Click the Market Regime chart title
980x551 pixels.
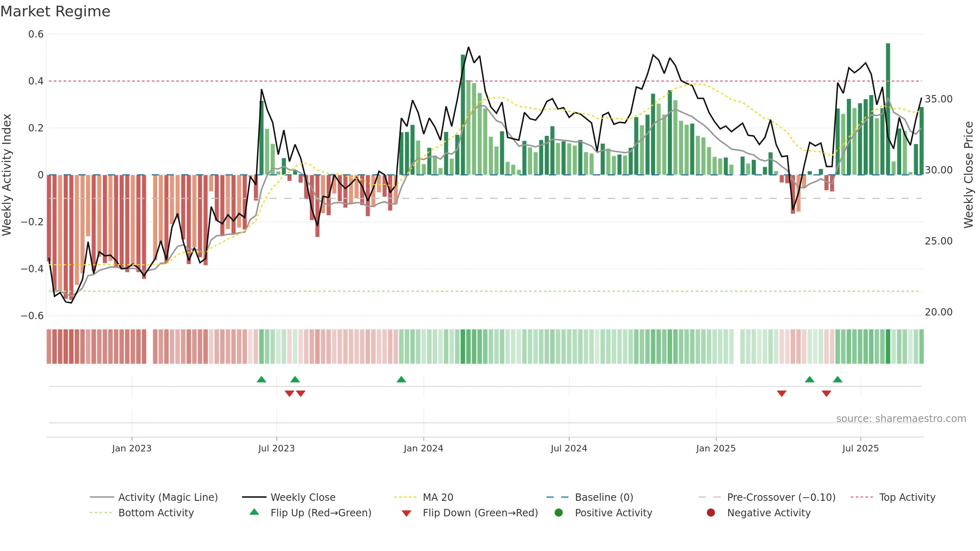[55, 11]
